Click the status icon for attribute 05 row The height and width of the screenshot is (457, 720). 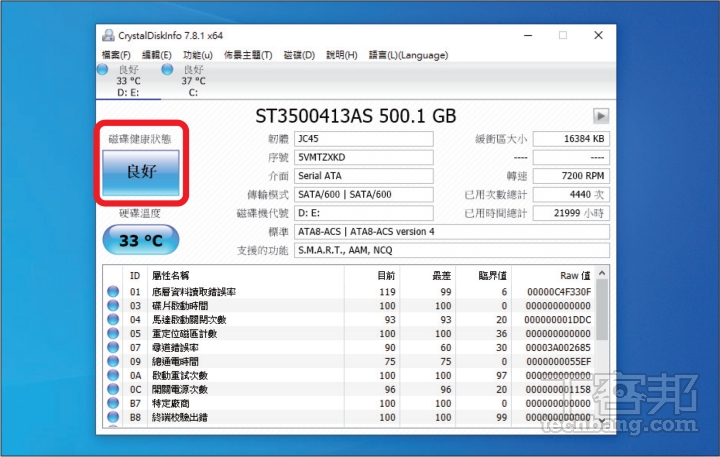coord(113,333)
